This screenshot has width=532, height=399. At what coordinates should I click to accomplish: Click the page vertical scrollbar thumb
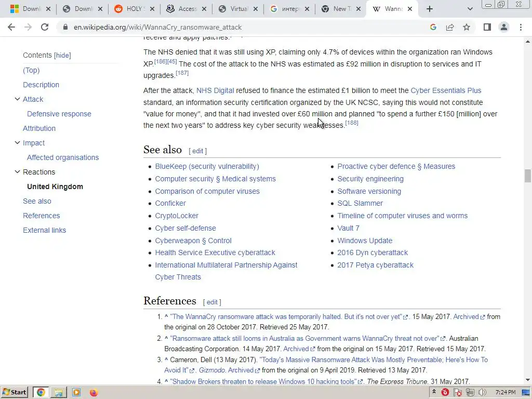click(x=528, y=176)
